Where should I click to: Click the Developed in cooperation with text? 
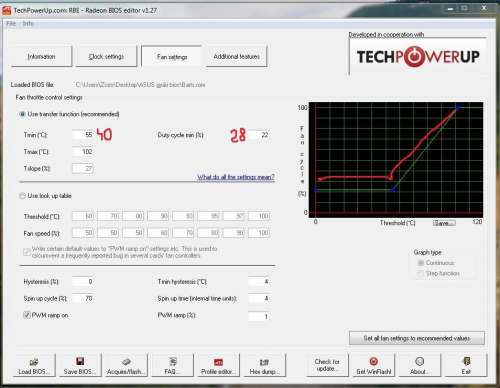point(386,34)
